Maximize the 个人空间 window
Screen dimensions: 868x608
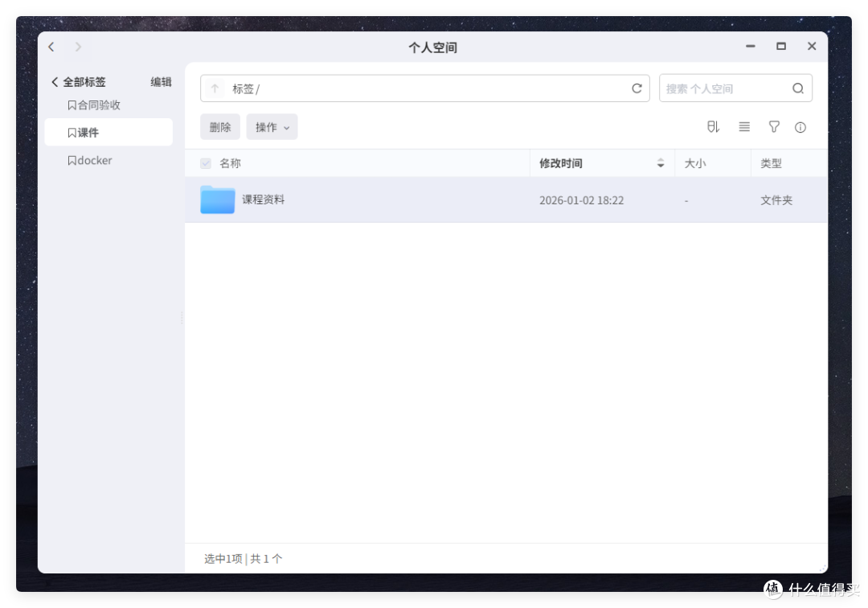[x=781, y=47]
